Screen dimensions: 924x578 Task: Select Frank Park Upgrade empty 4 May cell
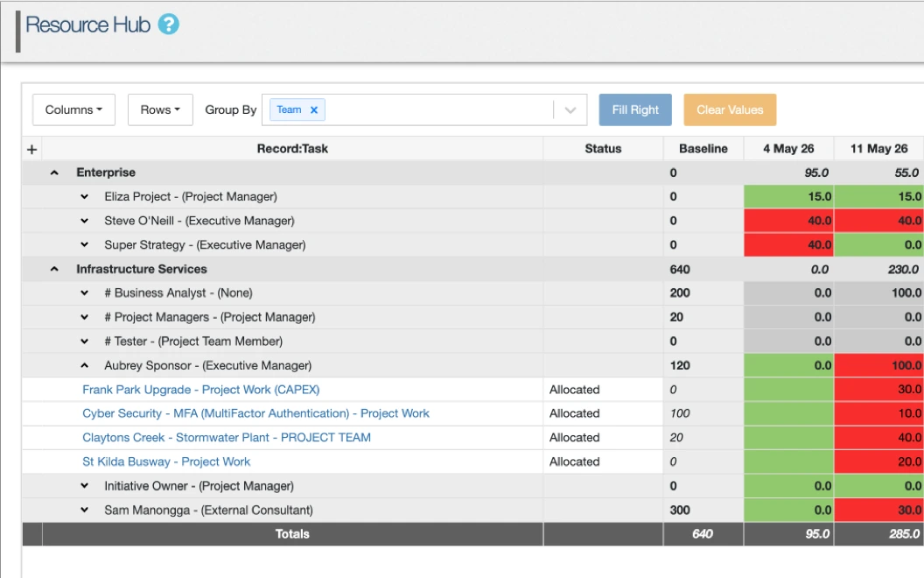click(788, 389)
